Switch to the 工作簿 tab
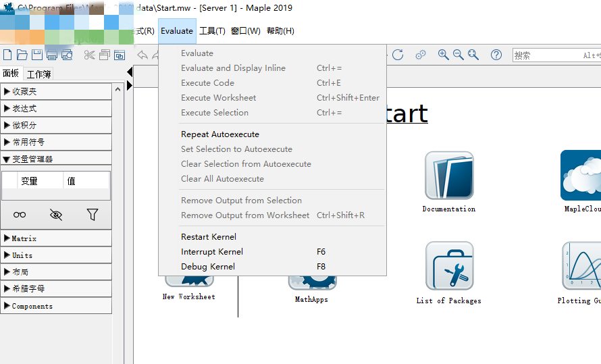 click(38, 74)
